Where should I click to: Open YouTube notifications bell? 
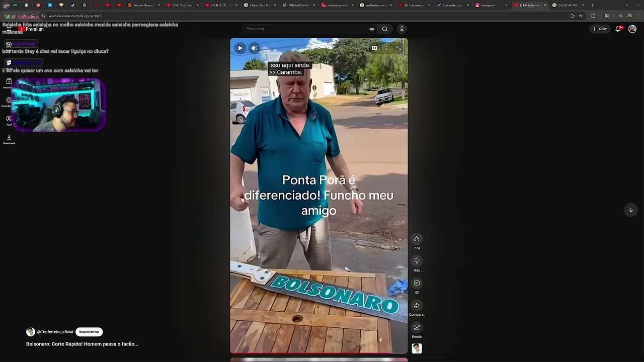pyautogui.click(x=618, y=29)
